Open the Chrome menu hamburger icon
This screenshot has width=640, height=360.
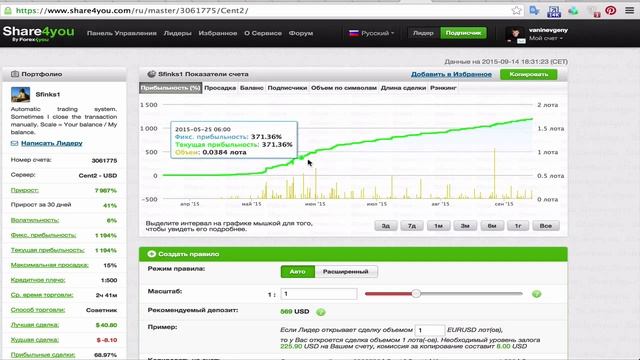tap(630, 11)
